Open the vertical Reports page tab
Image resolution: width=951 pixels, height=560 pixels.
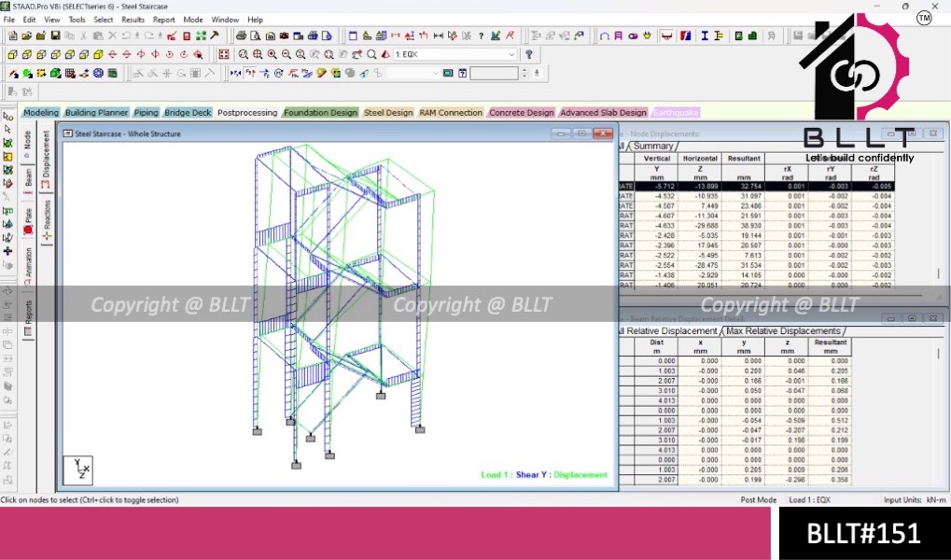(27, 318)
